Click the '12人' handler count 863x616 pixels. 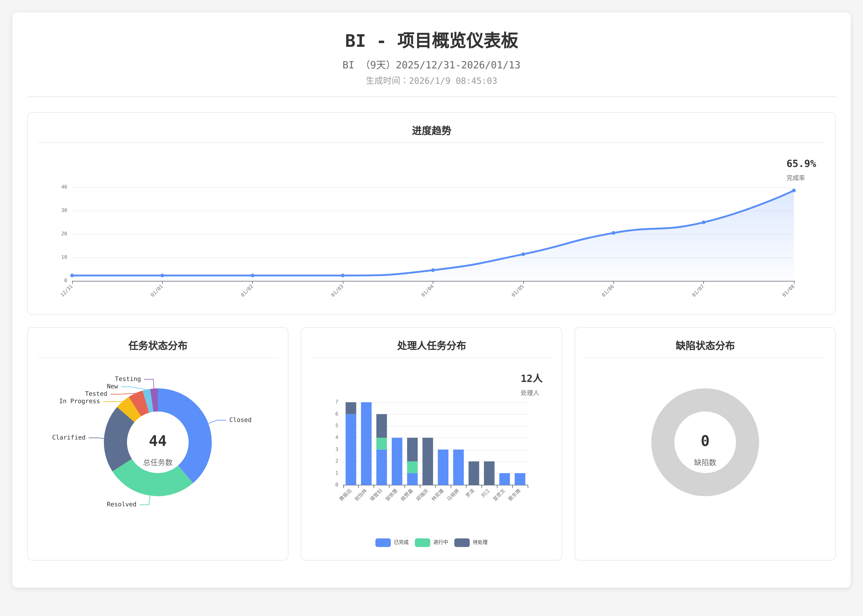tap(531, 378)
